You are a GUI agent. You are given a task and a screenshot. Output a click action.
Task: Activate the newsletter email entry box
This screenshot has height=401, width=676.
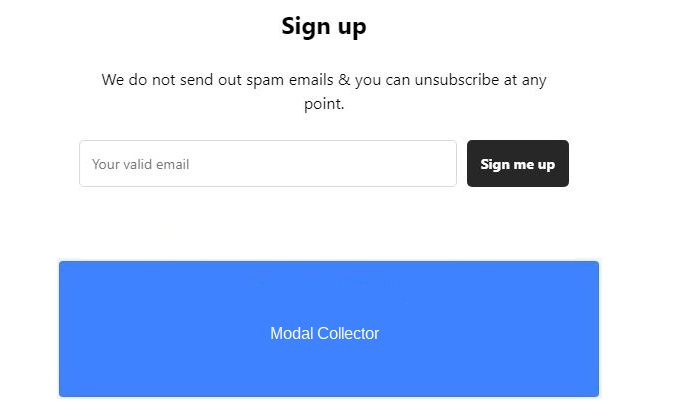(267, 164)
